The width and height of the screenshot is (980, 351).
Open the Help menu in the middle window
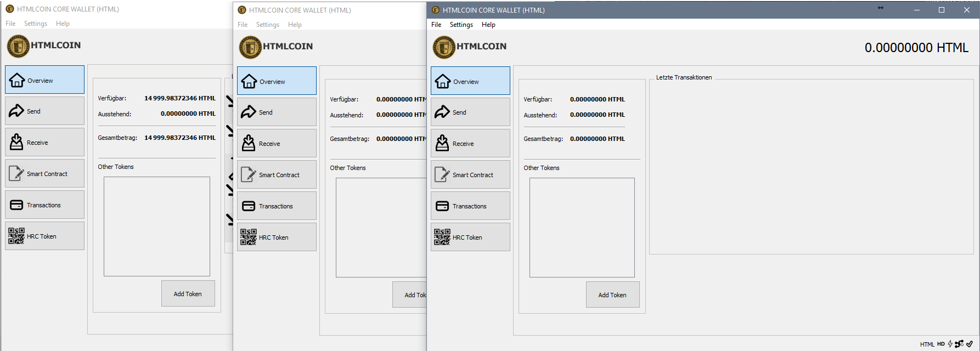coord(295,25)
